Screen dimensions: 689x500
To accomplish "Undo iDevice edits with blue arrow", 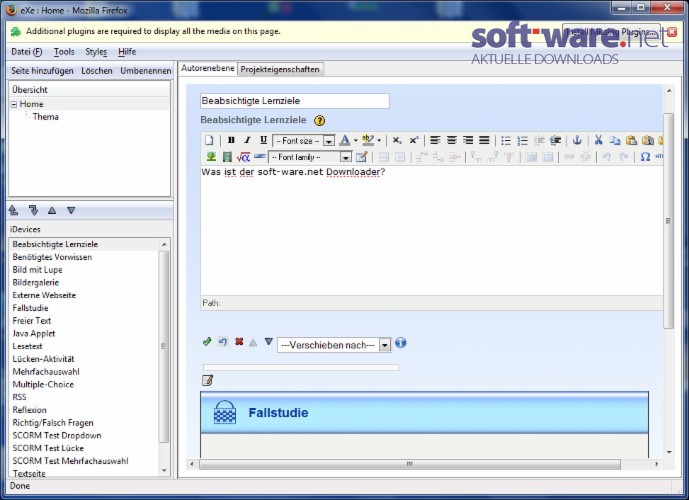I will (223, 341).
